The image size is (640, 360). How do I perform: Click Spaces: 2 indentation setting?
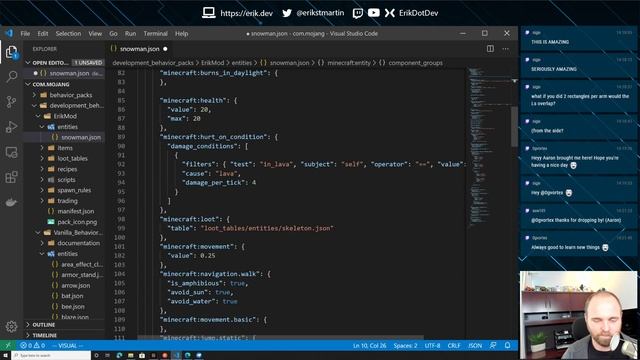tap(405, 345)
